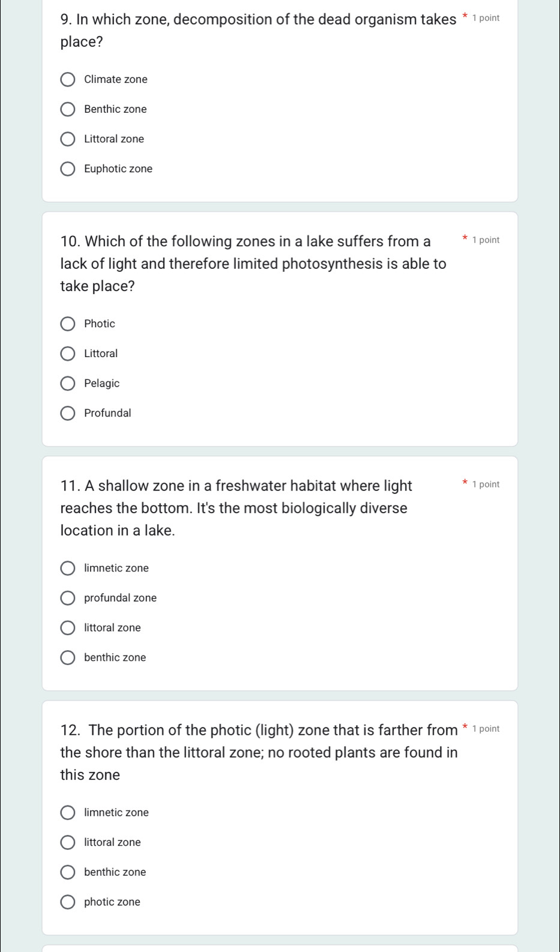Click question 12 photic zone heading
The height and width of the screenshot is (952, 560).
[259, 752]
